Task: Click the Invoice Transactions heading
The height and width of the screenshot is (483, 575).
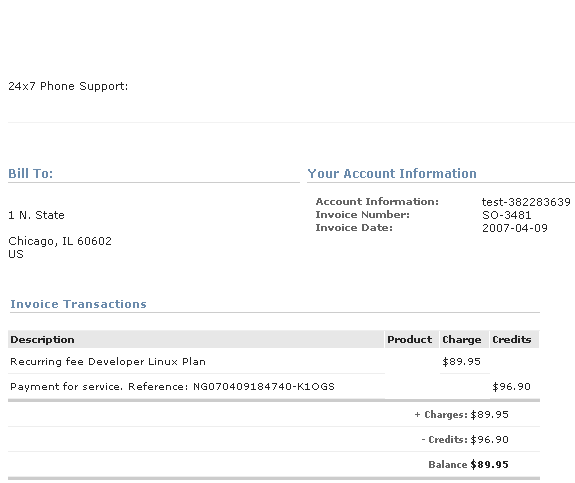Action: 78,304
